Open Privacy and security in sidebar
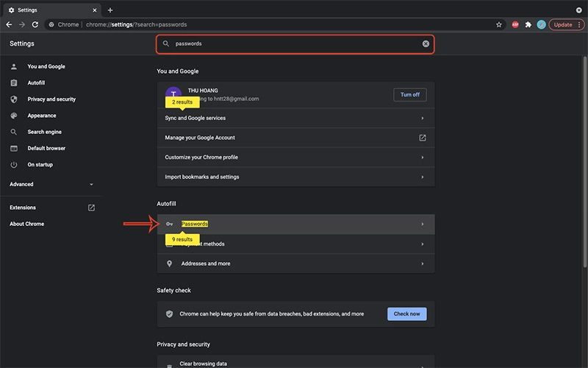Image resolution: width=588 pixels, height=368 pixels. point(51,99)
